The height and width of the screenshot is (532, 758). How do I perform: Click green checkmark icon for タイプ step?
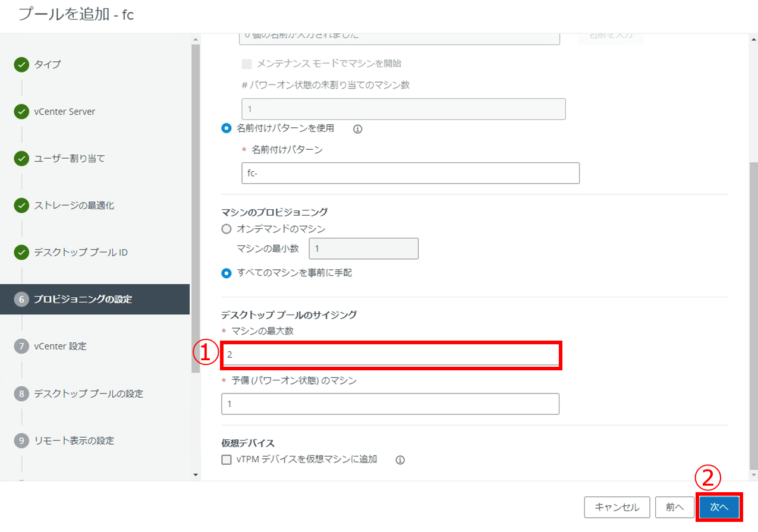click(x=21, y=64)
